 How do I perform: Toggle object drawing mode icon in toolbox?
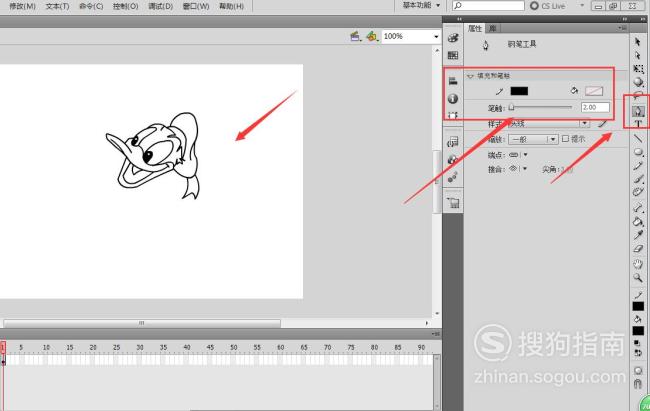(x=638, y=370)
